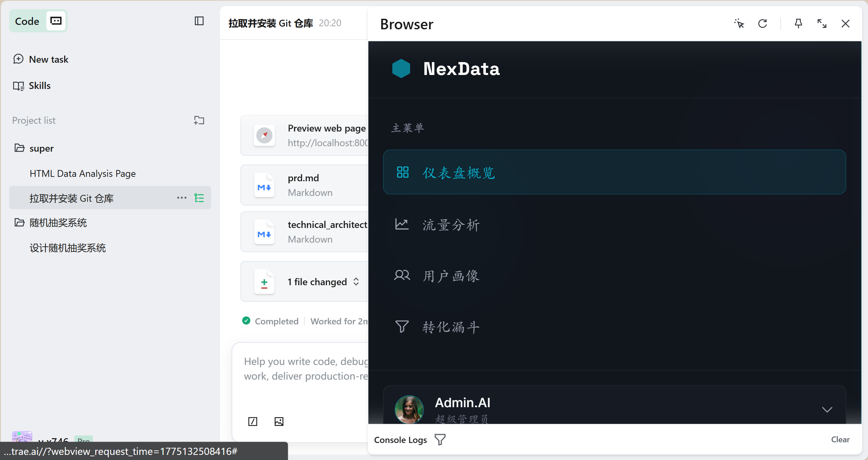Click the slash command icon in input
Viewport: 868px width, 460px height.
tap(253, 421)
